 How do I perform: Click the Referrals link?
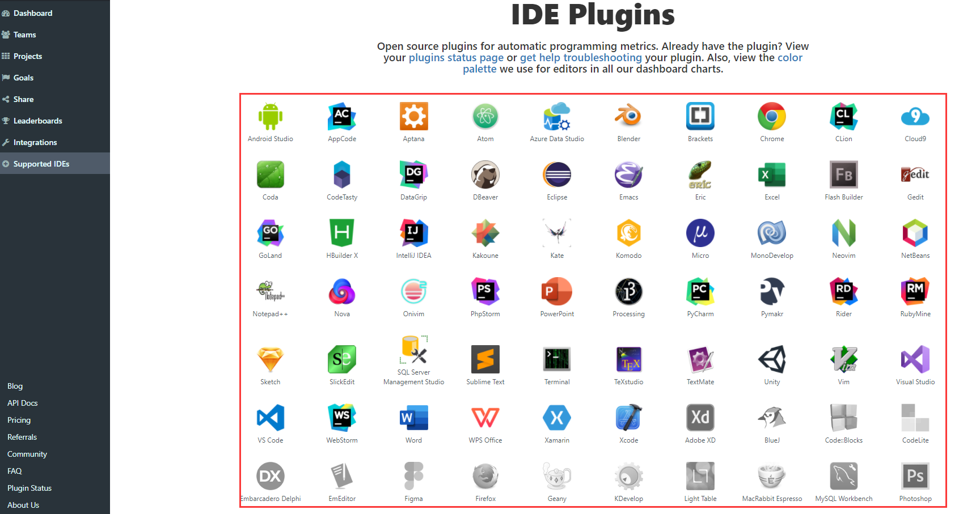pyautogui.click(x=22, y=437)
